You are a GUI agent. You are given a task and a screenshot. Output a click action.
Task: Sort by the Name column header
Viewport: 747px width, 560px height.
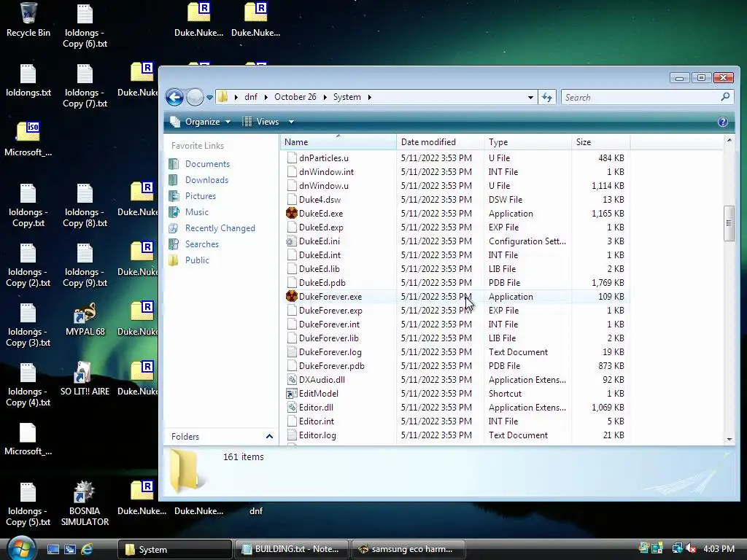point(338,142)
